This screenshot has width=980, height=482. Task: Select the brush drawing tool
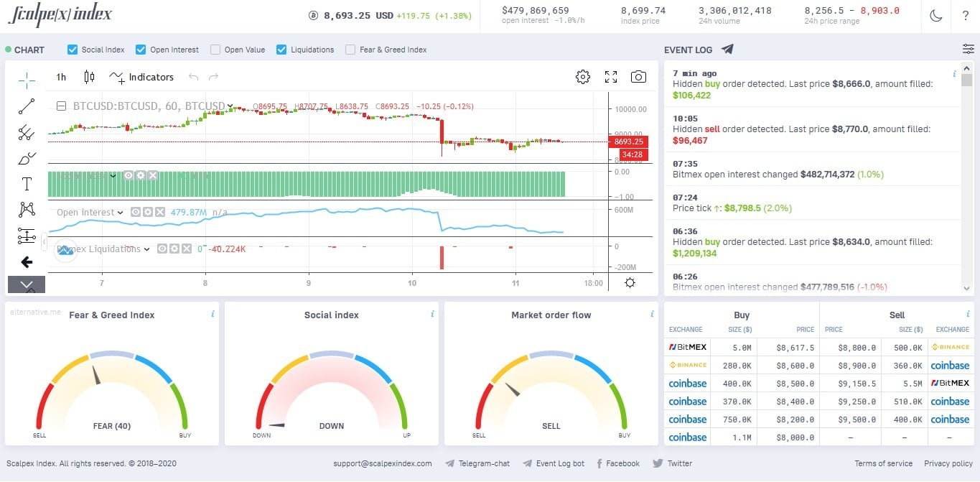[27, 158]
